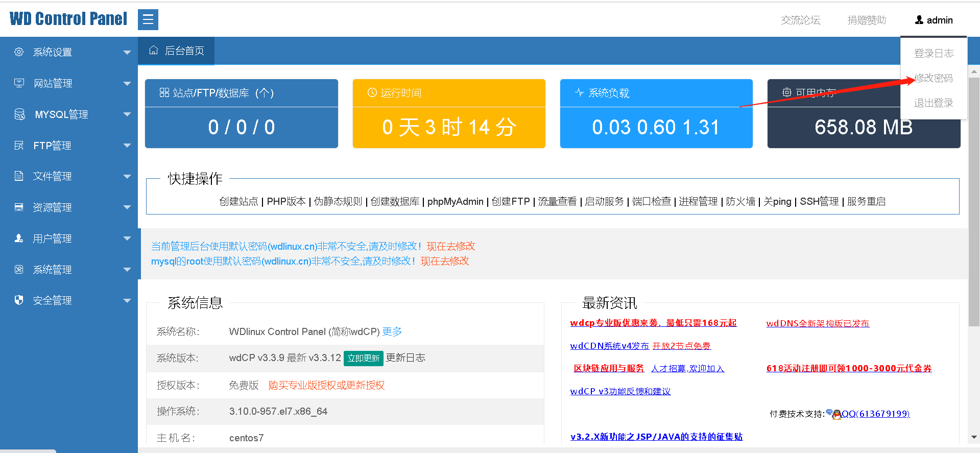Expand the 文件管理 dropdown arrow
The height and width of the screenshot is (453, 980).
[x=127, y=177]
